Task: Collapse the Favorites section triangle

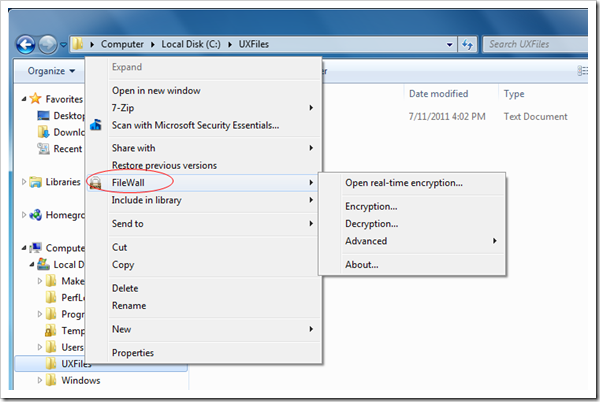Action: point(24,99)
